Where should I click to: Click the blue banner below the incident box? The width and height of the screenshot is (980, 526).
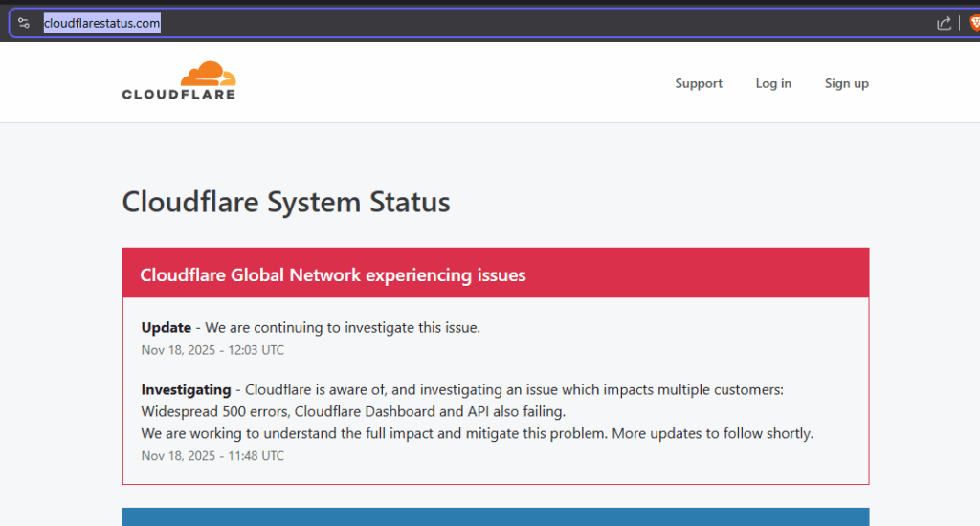point(495,516)
